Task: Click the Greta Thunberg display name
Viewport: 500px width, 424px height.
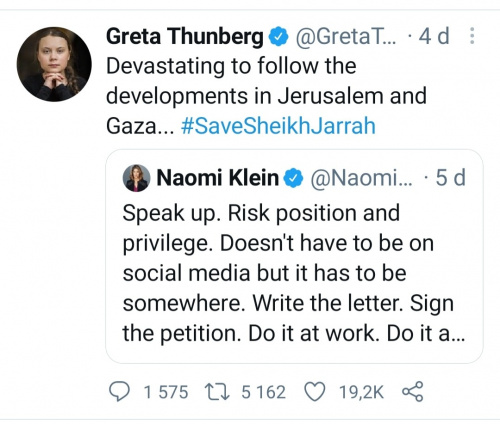Action: pyautogui.click(x=185, y=36)
